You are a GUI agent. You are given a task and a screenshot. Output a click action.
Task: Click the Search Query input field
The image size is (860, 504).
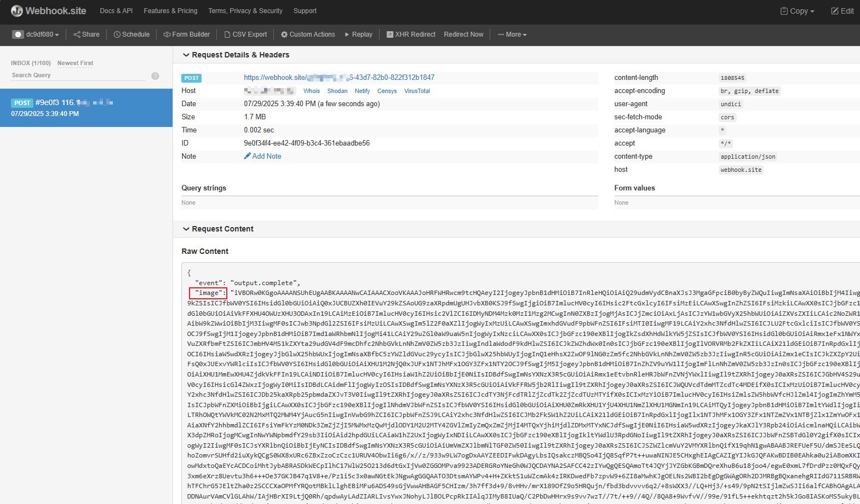[x=77, y=76]
